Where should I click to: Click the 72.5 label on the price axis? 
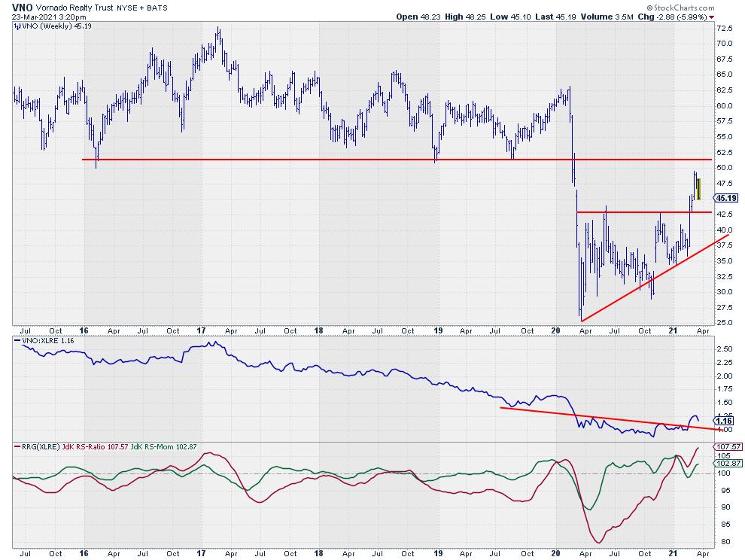pos(724,28)
